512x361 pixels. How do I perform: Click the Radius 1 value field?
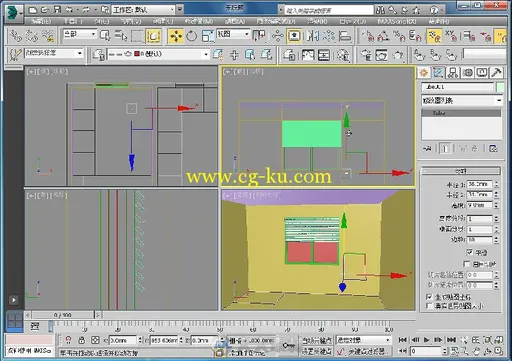(x=480, y=184)
